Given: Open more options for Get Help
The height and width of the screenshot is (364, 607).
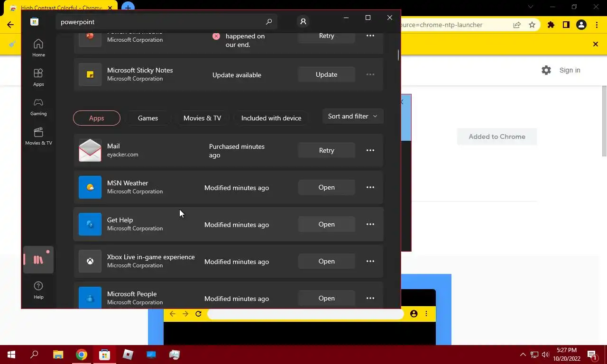Looking at the screenshot, I should click(370, 224).
